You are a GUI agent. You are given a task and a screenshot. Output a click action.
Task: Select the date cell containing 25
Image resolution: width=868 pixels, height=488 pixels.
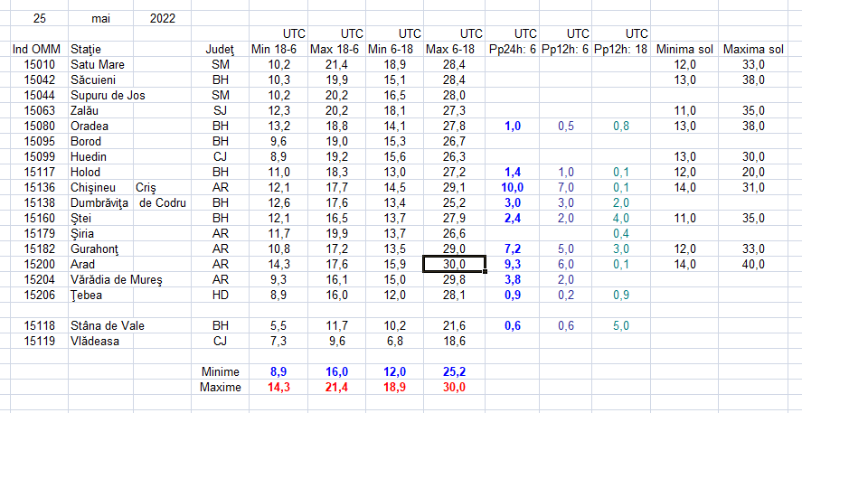tap(39, 19)
